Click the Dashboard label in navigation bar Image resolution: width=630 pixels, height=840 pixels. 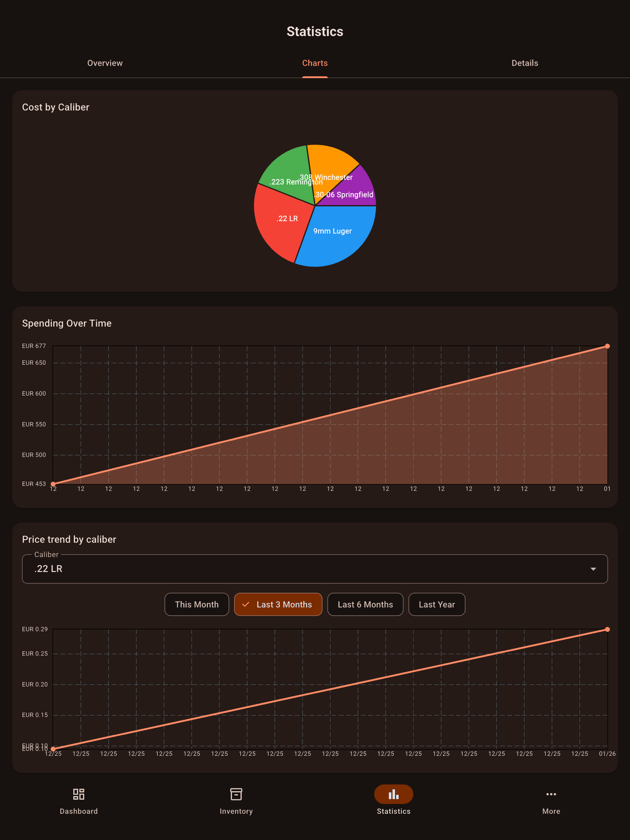point(79,811)
